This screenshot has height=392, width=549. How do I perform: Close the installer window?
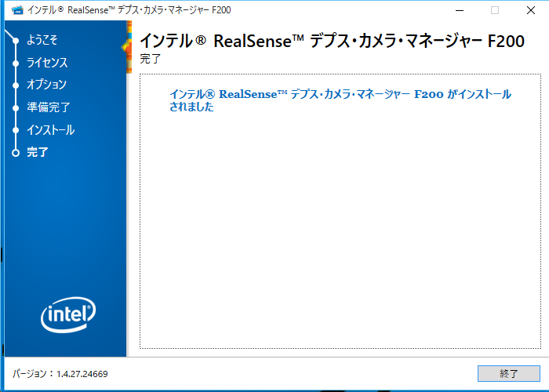pos(531,10)
